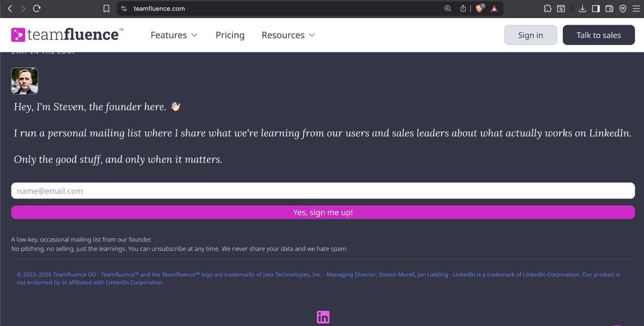The image size is (644, 326).
Task: Open the Extensions puzzle icon
Action: click(x=548, y=9)
